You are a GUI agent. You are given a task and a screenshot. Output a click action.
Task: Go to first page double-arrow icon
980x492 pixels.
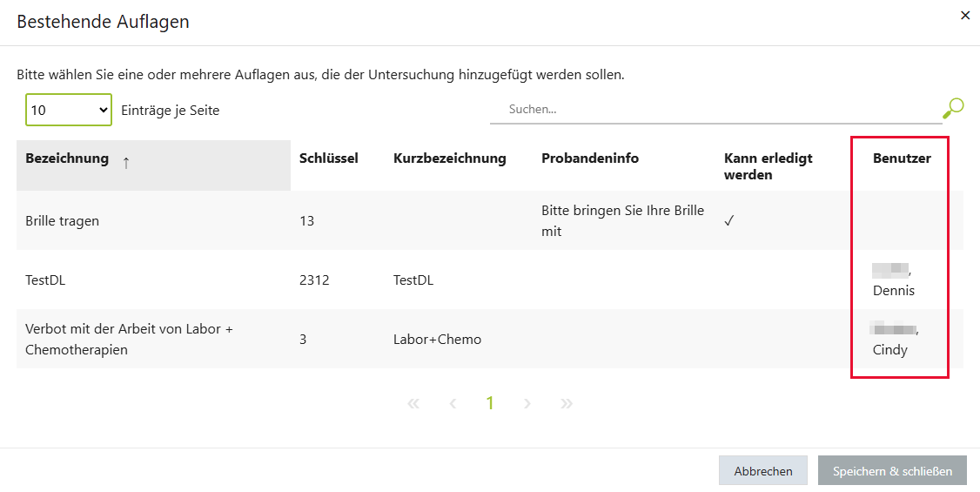[413, 404]
